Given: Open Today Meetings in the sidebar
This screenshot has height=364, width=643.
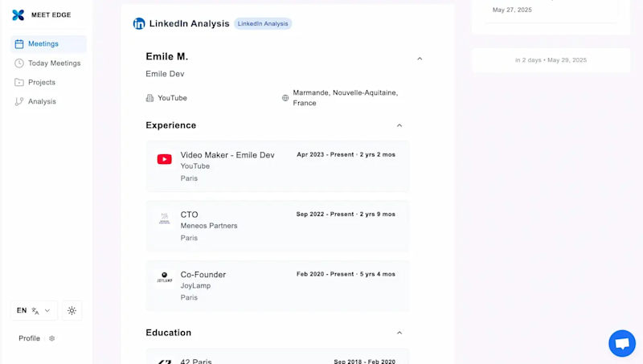Looking at the screenshot, I should 48,63.
